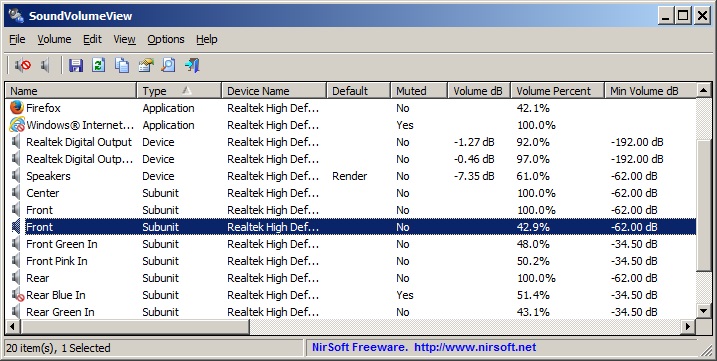717x361 pixels.
Task: Click the Save floppy disk icon
Action: pyautogui.click(x=76, y=65)
